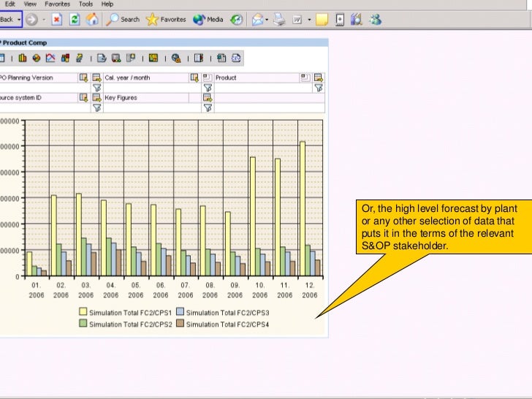Print the page with the printer icon

point(280,19)
